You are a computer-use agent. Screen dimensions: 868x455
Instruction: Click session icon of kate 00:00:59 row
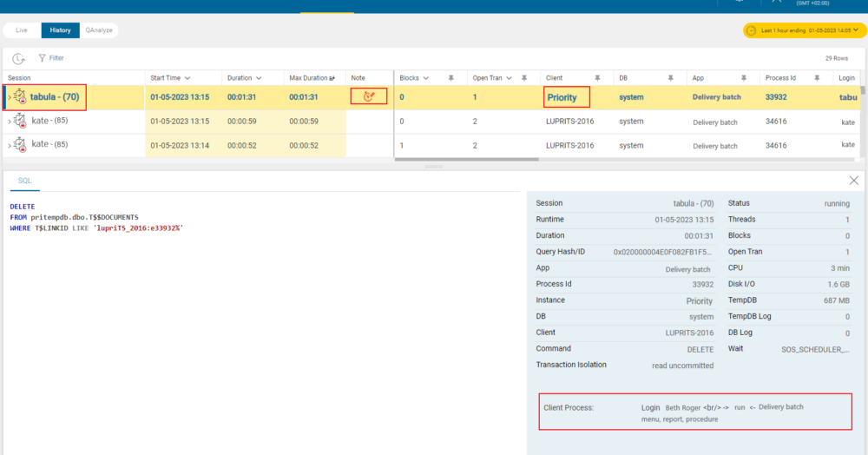(x=20, y=121)
